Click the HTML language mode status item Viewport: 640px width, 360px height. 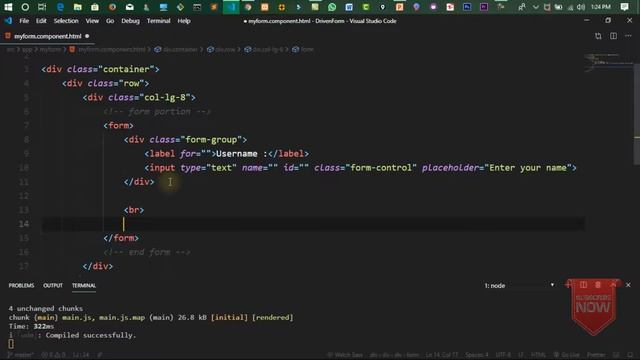coord(538,355)
